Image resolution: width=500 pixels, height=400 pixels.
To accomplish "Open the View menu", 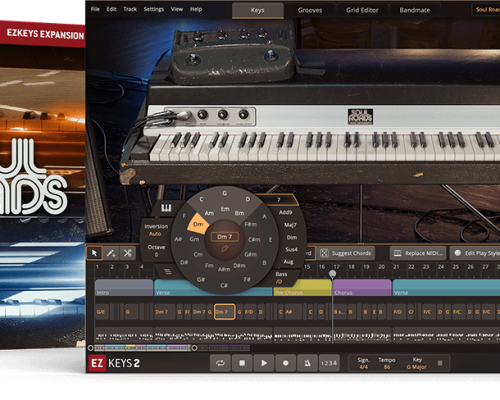I will (x=177, y=9).
